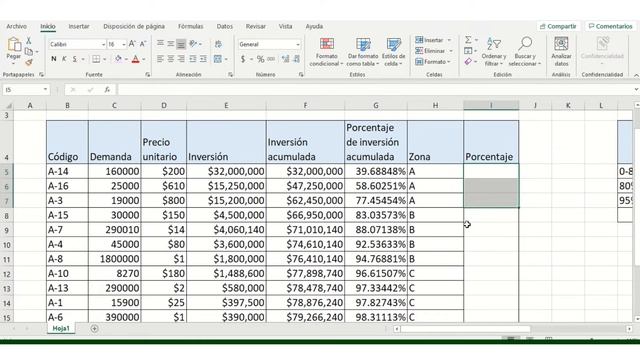Toggle middle vertical alignment
Viewport: 640px width, 360px height.
click(x=171, y=43)
